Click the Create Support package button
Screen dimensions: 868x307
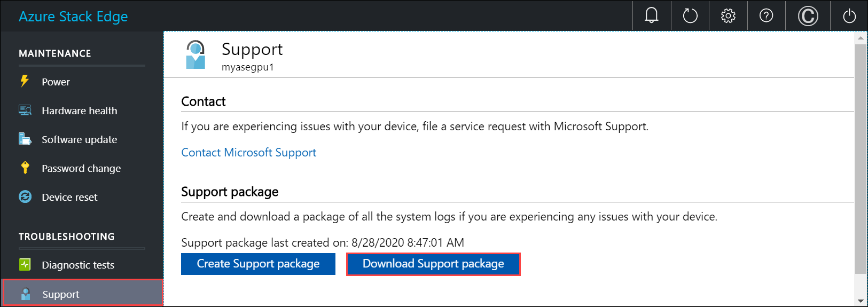pyautogui.click(x=258, y=264)
